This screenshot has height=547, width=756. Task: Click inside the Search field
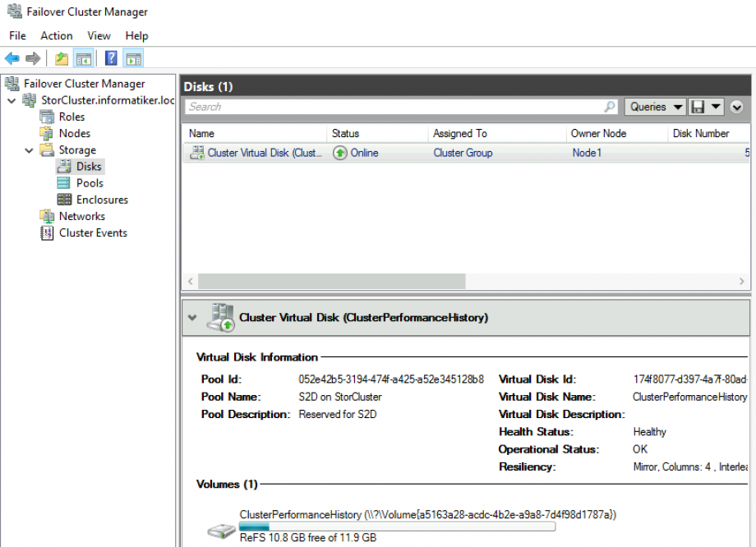tap(370, 106)
